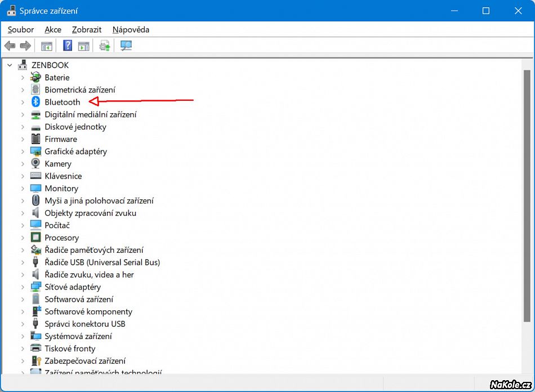The width and height of the screenshot is (535, 392).
Task: Click the Biometrická zařízení fingerprint icon
Action: click(x=35, y=90)
